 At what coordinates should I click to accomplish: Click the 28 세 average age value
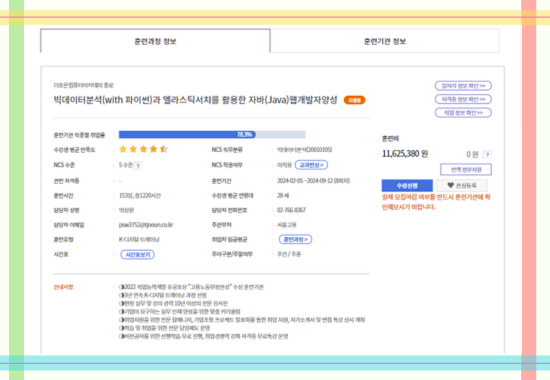click(283, 195)
